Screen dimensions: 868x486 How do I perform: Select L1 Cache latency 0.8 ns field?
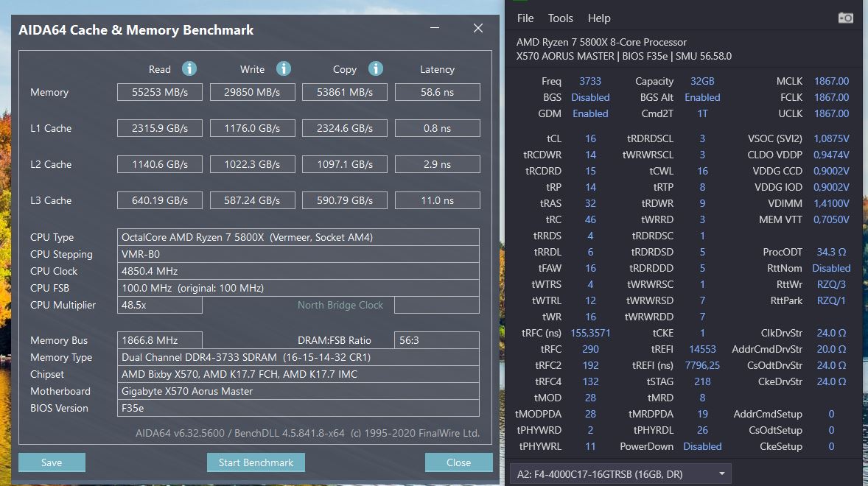pos(438,128)
